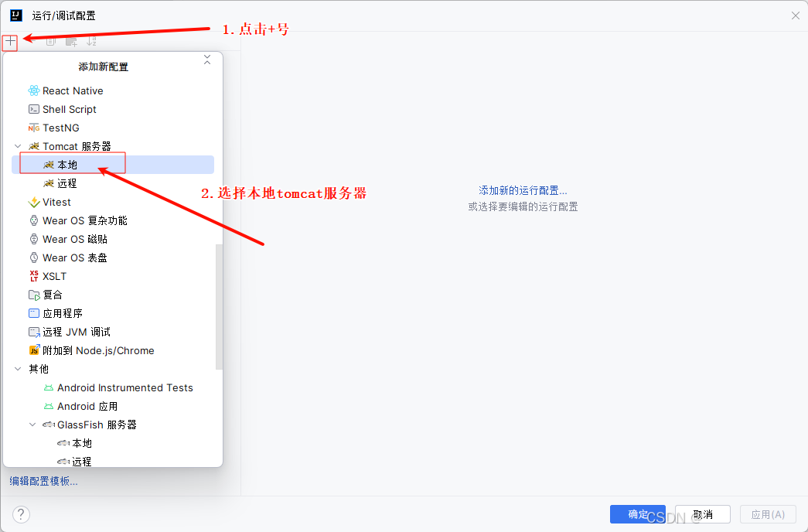Click the 添加新的运行配置 link
The image size is (808, 532).
click(523, 191)
